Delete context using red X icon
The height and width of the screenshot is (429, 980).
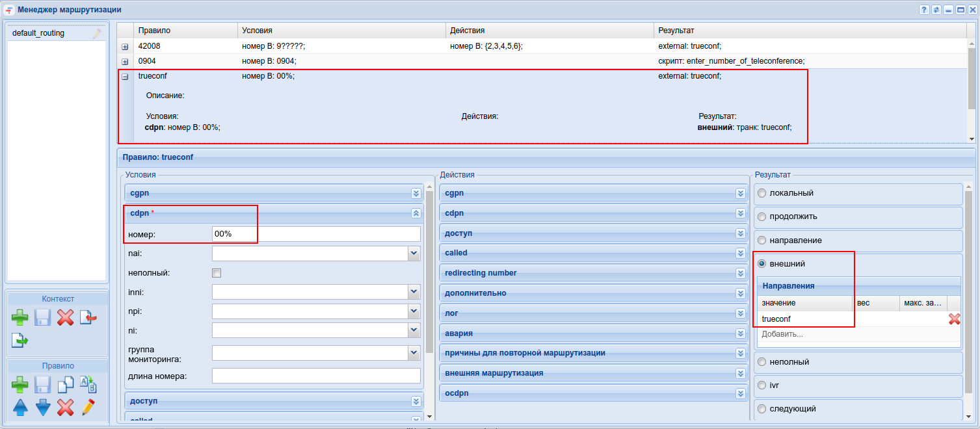coord(65,318)
